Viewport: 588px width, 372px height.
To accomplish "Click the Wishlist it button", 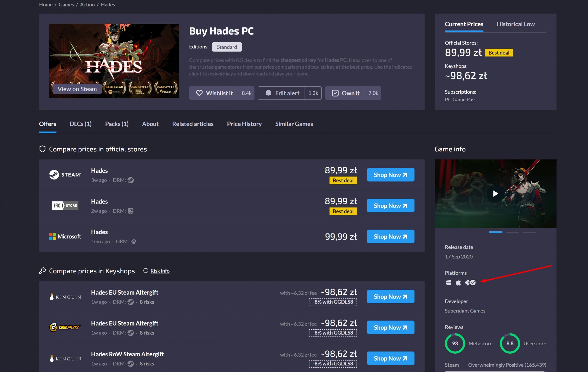I will [x=214, y=93].
